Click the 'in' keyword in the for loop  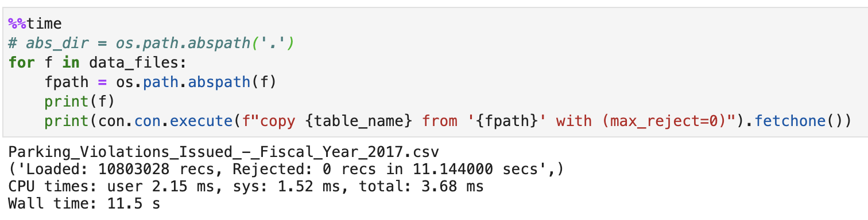coord(71,62)
